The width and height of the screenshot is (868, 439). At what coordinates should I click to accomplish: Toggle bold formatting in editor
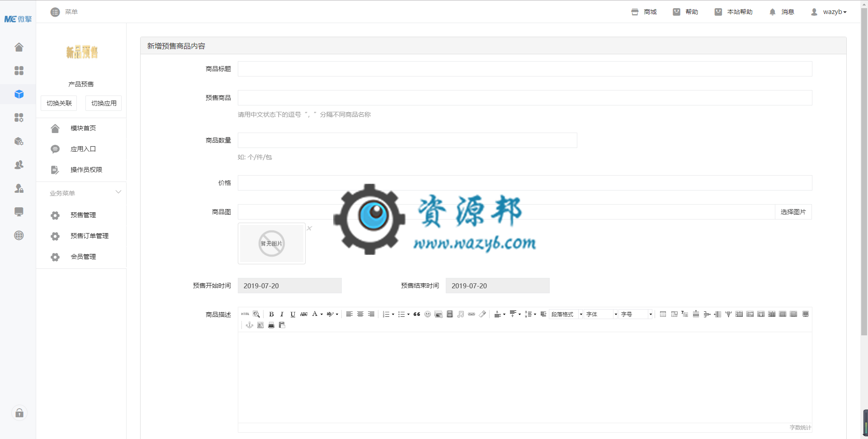[271, 314]
